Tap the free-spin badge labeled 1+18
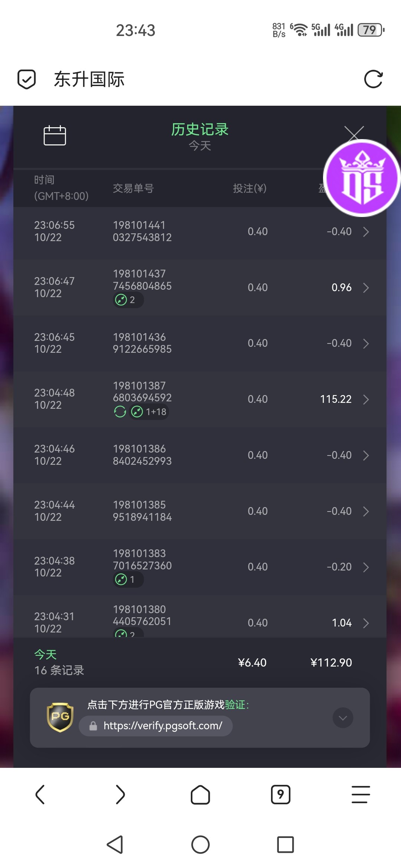Viewport: 401px width, 868px height. (149, 411)
